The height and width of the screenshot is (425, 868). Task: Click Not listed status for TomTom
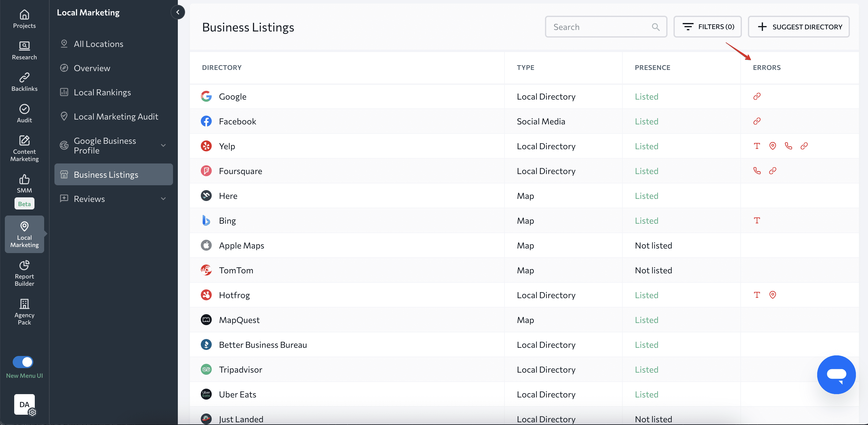pyautogui.click(x=653, y=270)
